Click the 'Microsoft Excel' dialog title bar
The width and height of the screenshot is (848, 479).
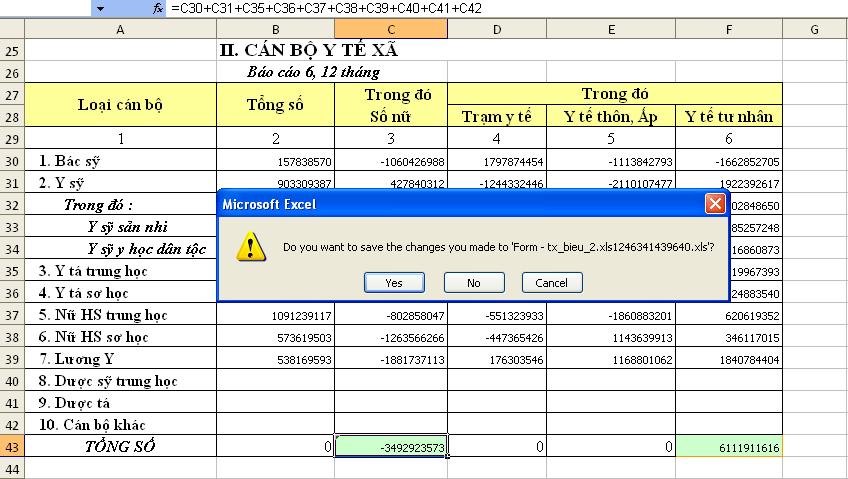coord(450,204)
